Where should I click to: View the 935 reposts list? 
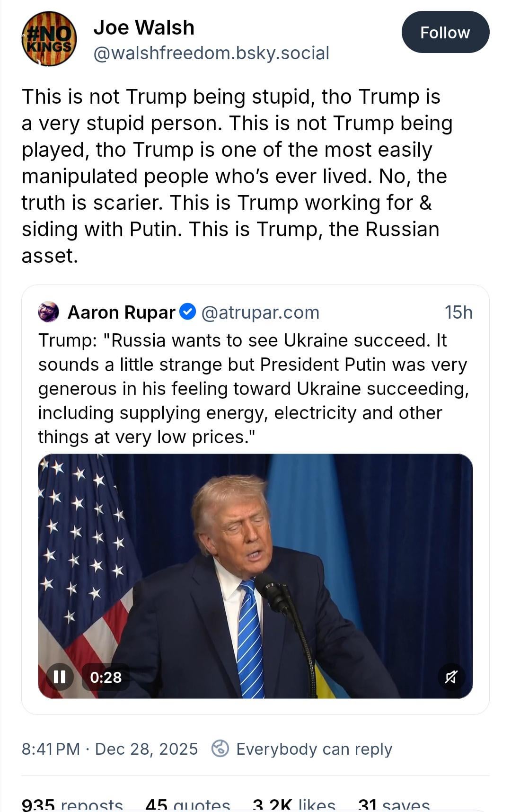[x=72, y=805]
